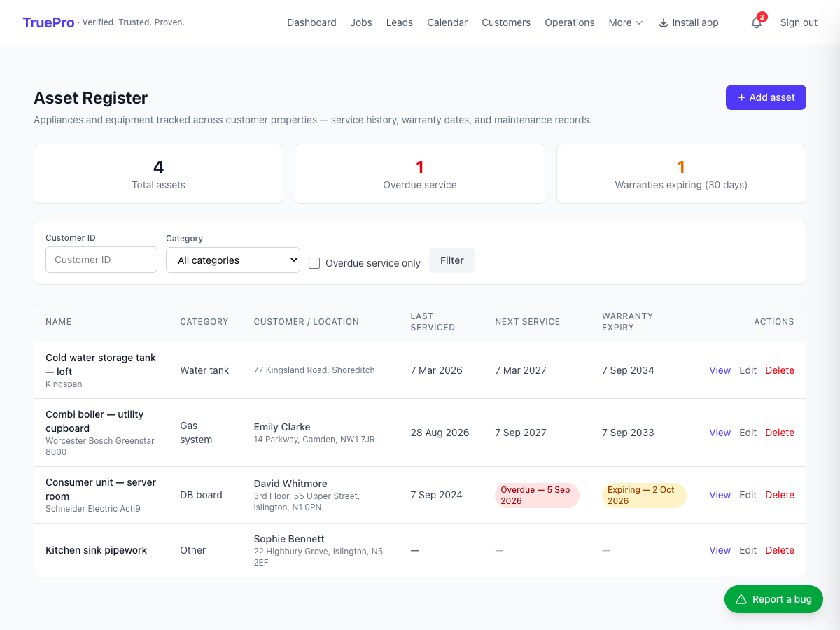The height and width of the screenshot is (630, 840).
Task: Edit the Kitchen sink pipework asset
Action: click(748, 550)
